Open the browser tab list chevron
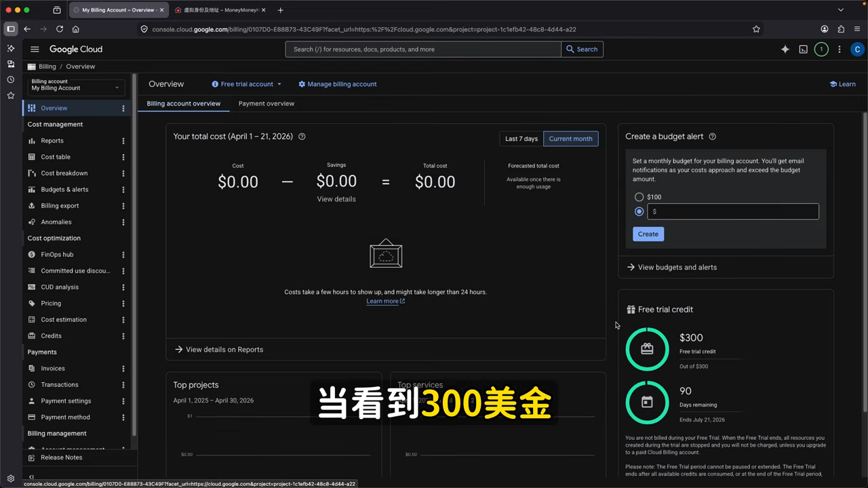The width and height of the screenshot is (868, 488). tap(841, 10)
